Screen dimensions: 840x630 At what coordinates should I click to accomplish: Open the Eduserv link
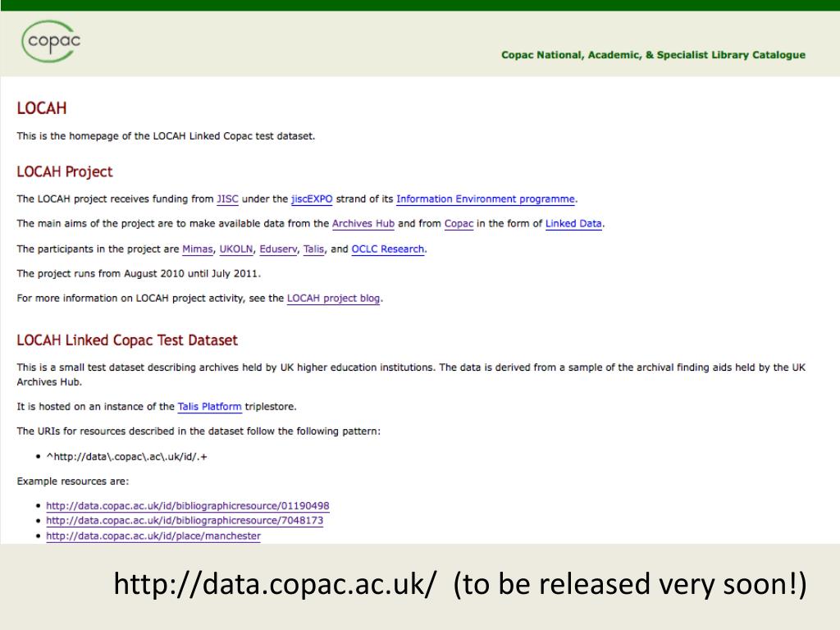279,249
